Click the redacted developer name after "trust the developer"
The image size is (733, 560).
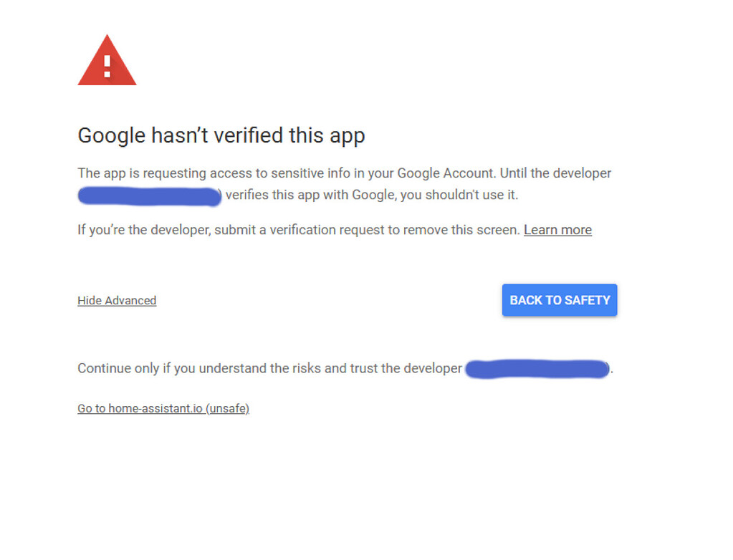537,369
